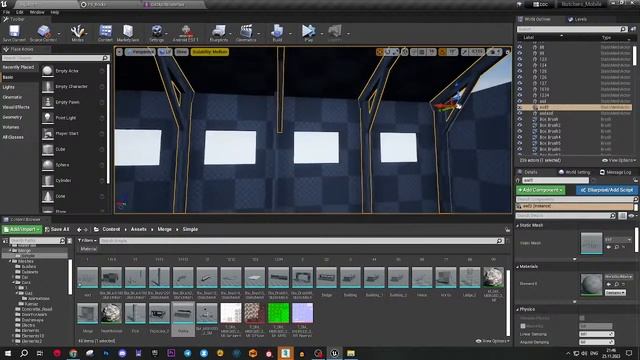The image size is (640, 360).
Task: Select the Lights category in Place Actors
Action: coord(9,87)
